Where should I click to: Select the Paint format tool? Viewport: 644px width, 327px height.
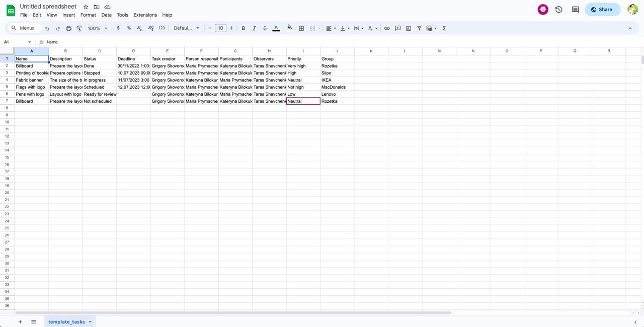pos(79,28)
